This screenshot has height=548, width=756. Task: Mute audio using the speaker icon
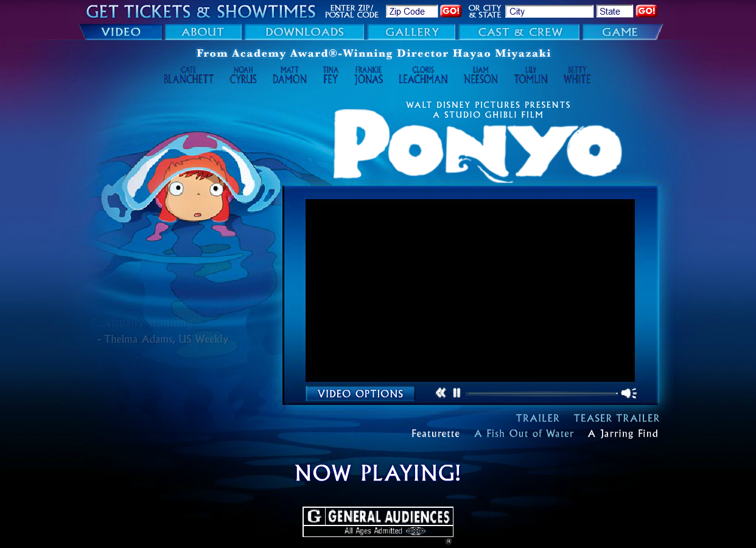[629, 393]
